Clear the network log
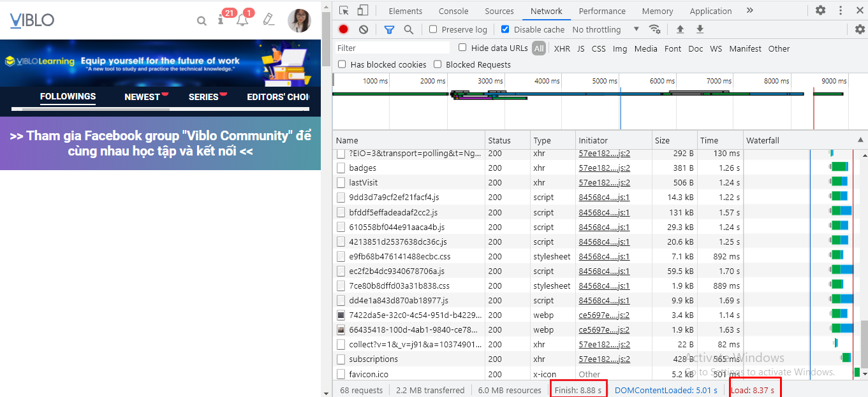 [x=364, y=29]
